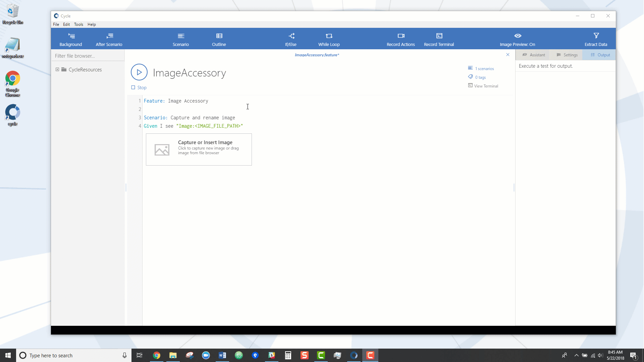
Task: Insert a Scenario Outline
Action: coord(219,39)
